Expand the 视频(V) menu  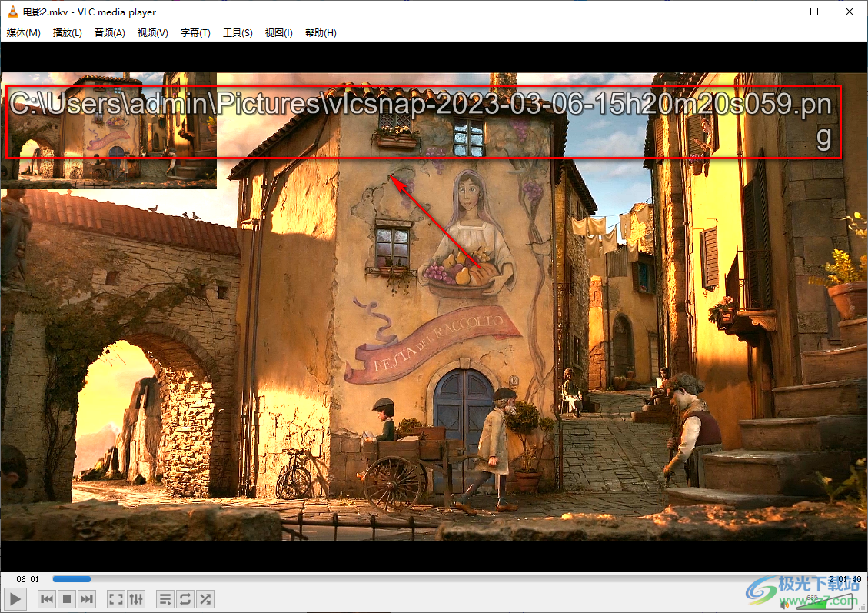[153, 33]
